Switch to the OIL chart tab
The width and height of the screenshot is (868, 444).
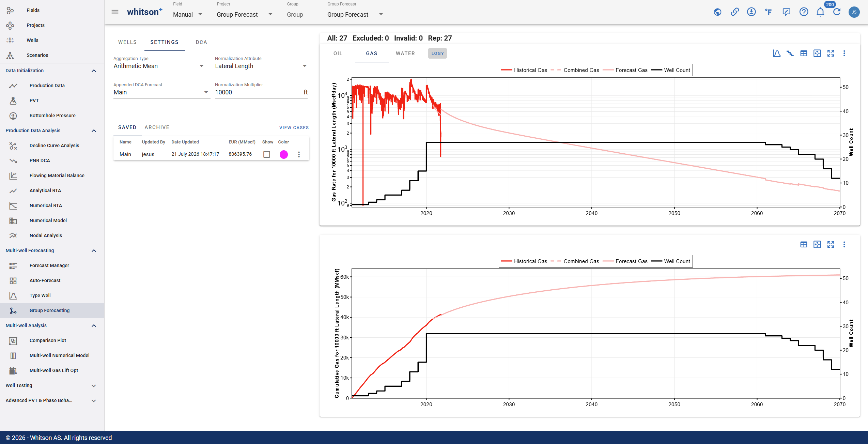coord(338,53)
